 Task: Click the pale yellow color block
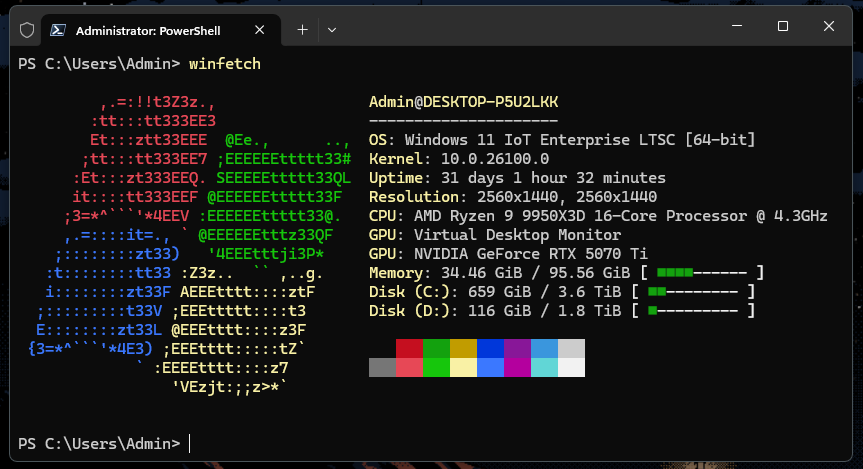[x=463, y=368]
